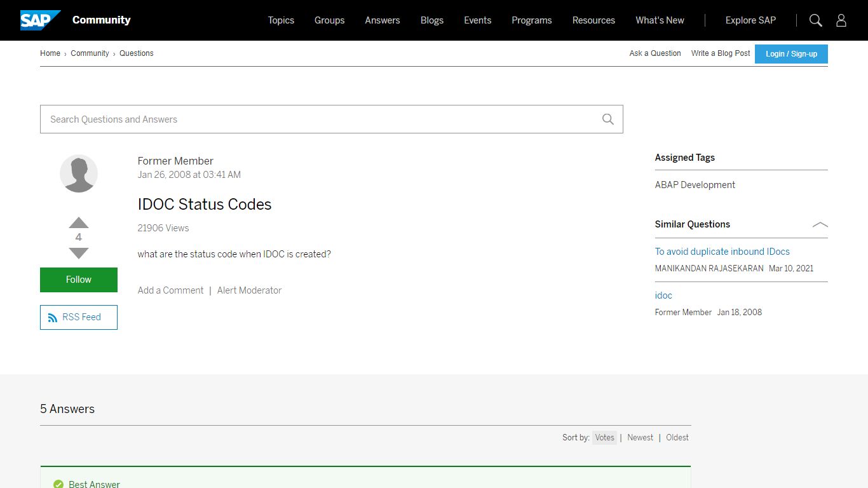
Task: Click the Assigned Tags heading
Action: (685, 158)
